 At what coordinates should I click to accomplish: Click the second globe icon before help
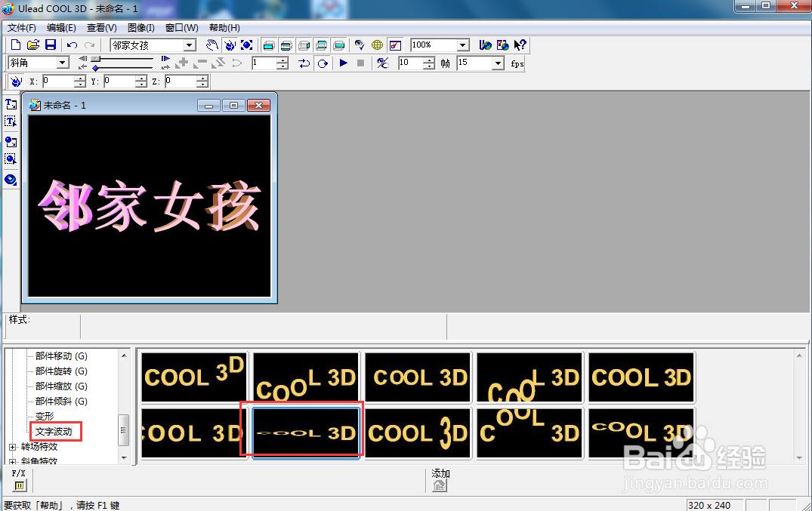502,45
